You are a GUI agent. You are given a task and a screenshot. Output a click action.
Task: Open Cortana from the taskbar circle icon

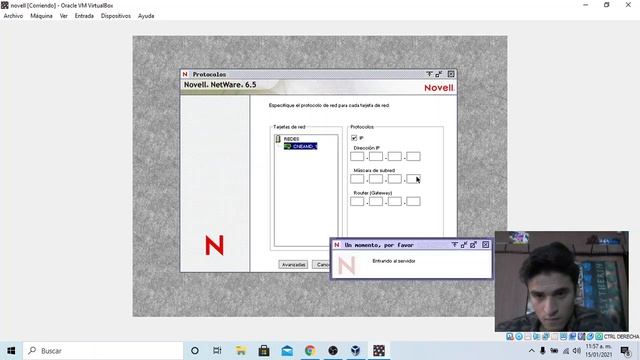[195, 351]
